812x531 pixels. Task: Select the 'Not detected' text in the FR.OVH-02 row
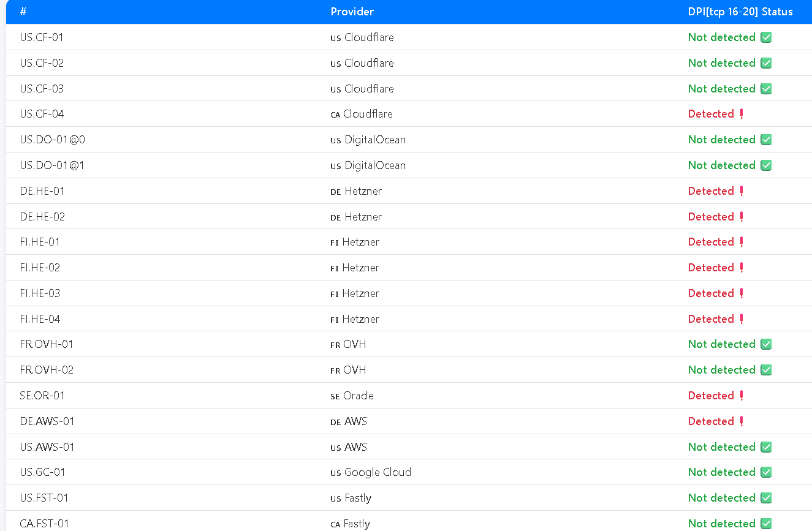[x=722, y=370]
